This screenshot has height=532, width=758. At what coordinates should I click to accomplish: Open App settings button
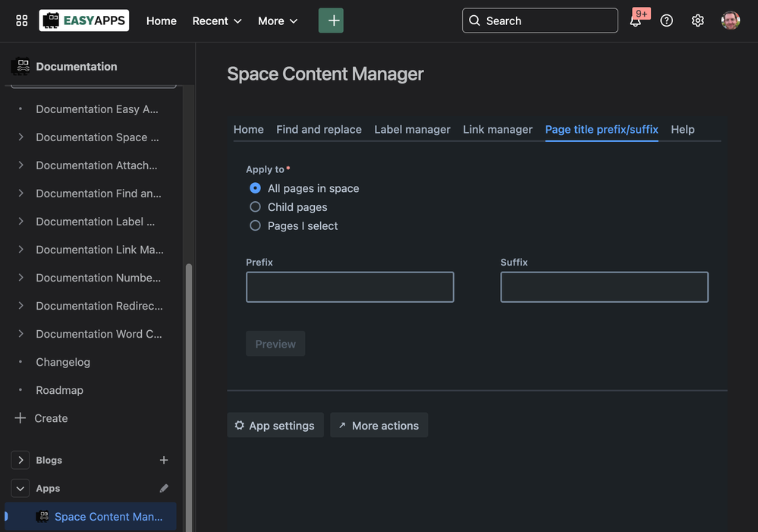[x=275, y=425]
